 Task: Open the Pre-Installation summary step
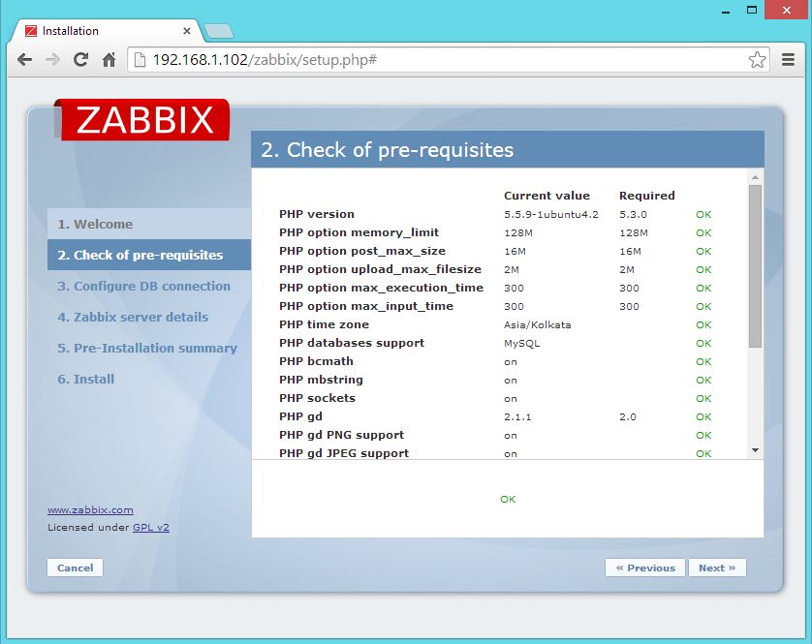[148, 348]
